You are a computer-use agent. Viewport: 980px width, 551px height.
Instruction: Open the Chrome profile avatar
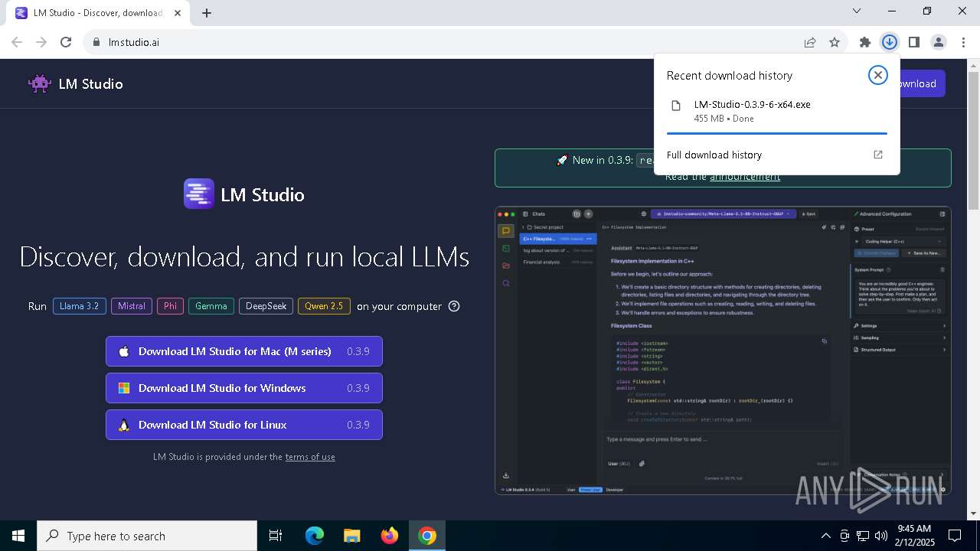pyautogui.click(x=938, y=42)
